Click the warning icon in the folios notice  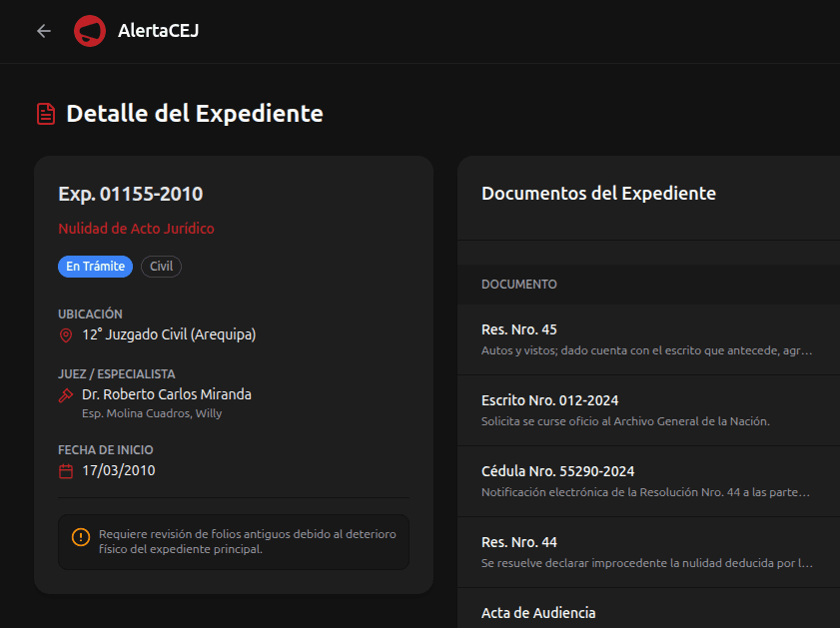coord(79,537)
